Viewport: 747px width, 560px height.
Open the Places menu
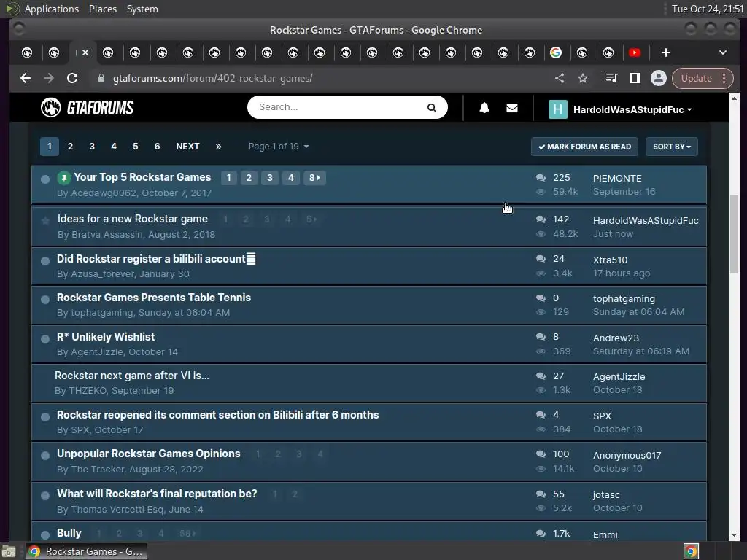tap(102, 9)
